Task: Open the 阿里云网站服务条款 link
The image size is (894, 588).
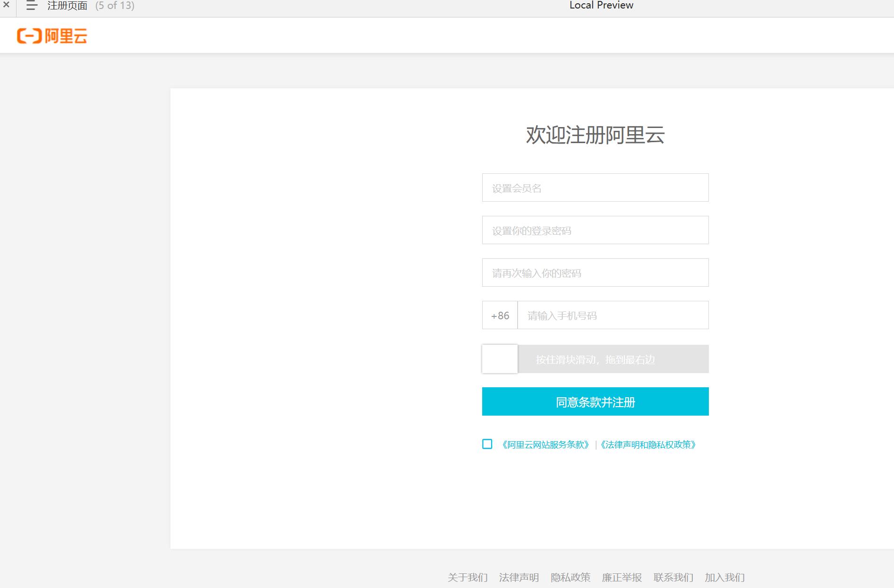Action: pyautogui.click(x=545, y=444)
